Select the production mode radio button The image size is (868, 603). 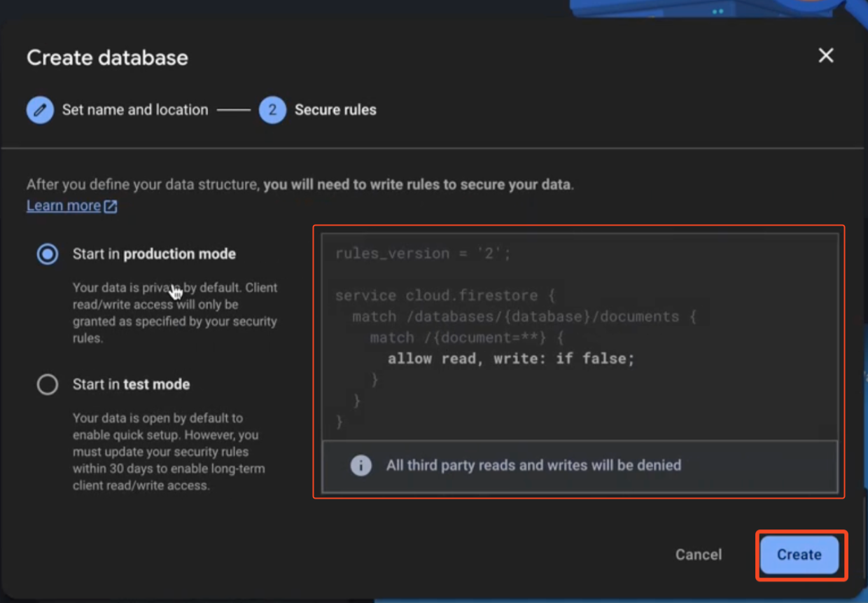48,254
